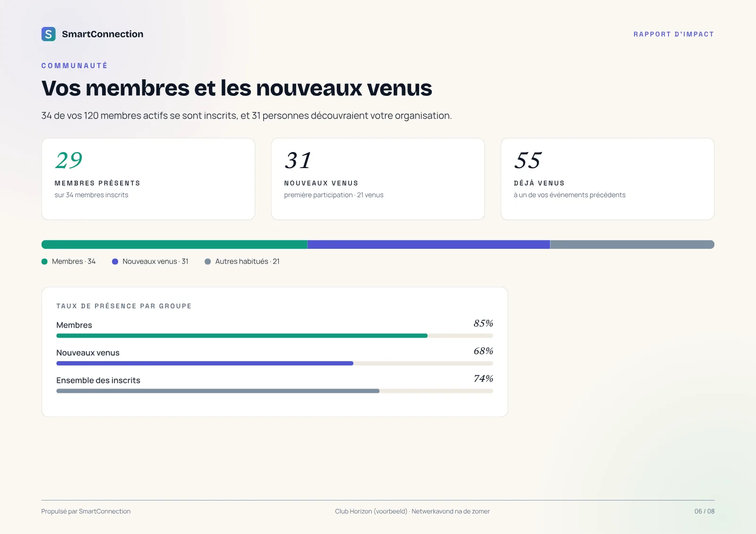Select the blue segment of stacked bar
The image size is (756, 534).
pyautogui.click(x=429, y=245)
